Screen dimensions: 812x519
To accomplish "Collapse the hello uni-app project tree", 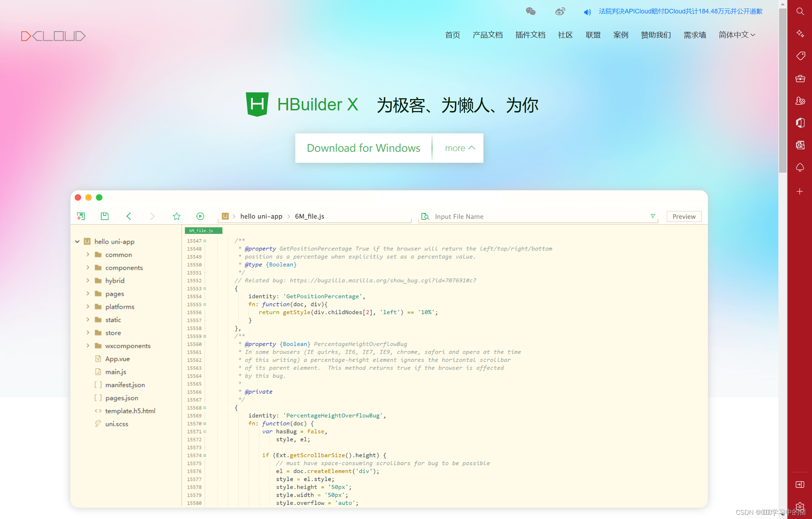I will point(77,242).
